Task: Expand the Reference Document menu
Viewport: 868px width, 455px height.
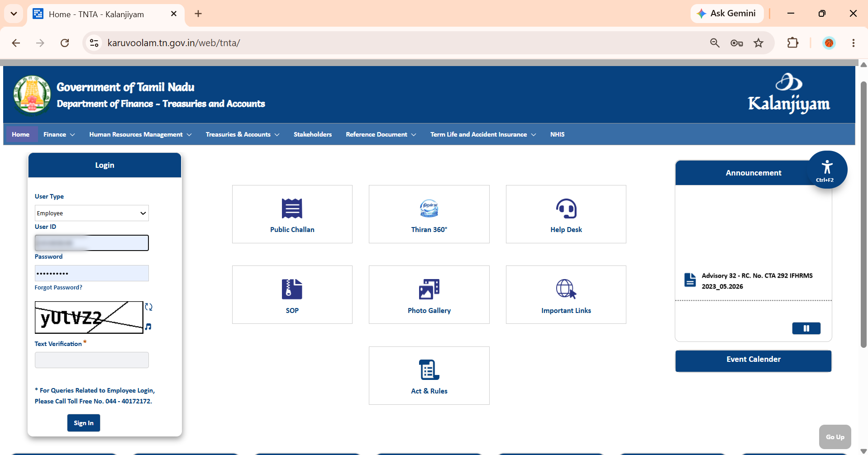Action: tap(381, 134)
